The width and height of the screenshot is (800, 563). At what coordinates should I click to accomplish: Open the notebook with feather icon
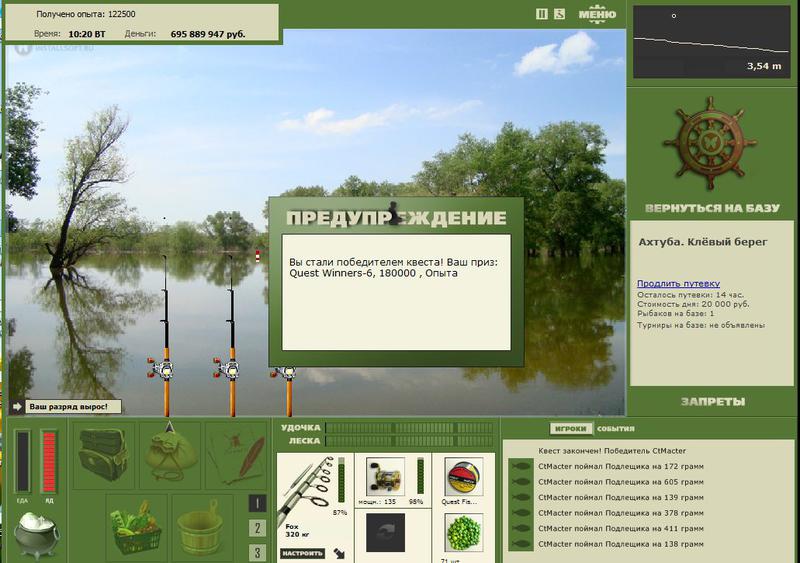click(236, 455)
